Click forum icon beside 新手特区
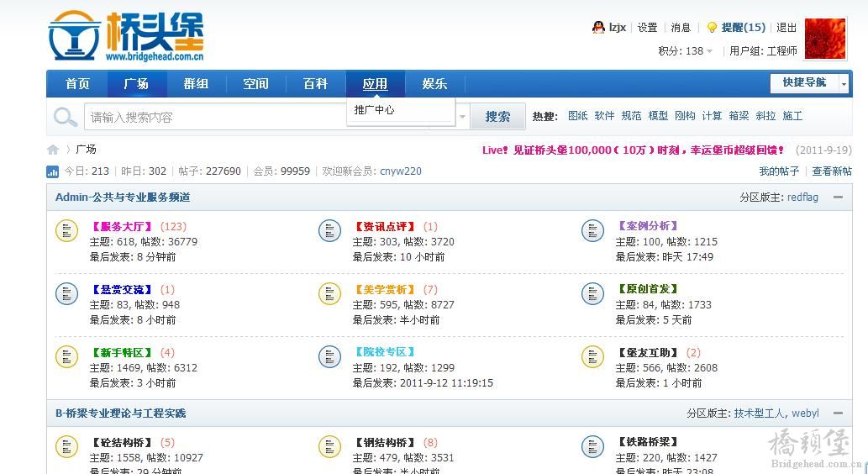The width and height of the screenshot is (868, 474). (x=67, y=357)
